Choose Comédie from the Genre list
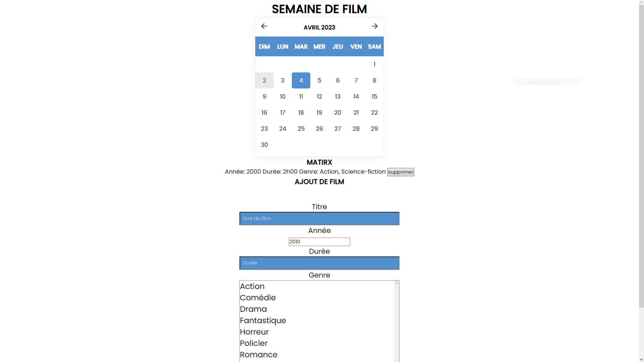 tap(258, 298)
